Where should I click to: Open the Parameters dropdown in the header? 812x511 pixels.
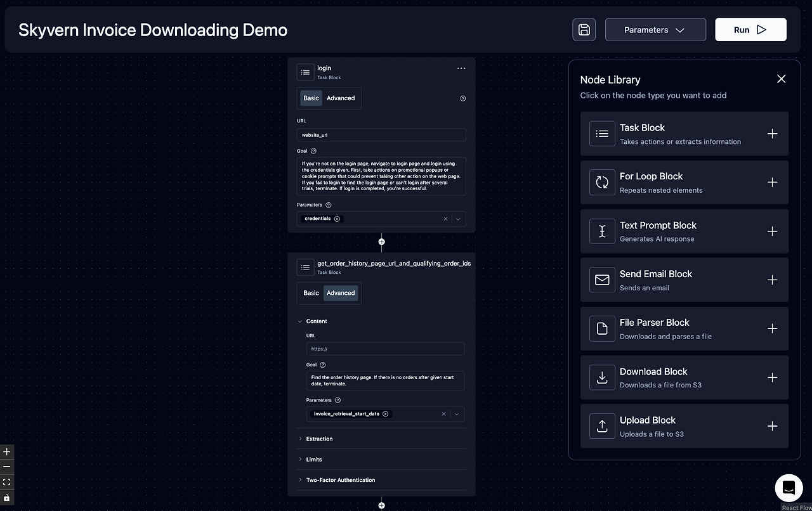[655, 29]
